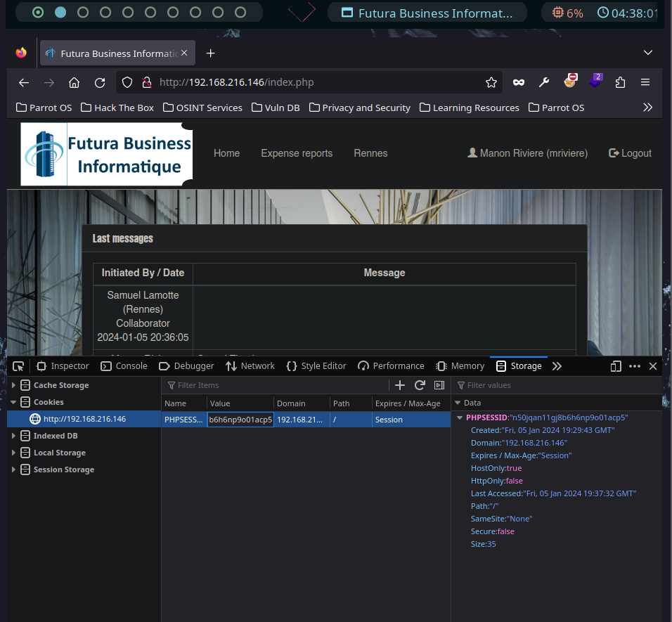Open the Expense reports link
672x622 pixels.
(297, 153)
